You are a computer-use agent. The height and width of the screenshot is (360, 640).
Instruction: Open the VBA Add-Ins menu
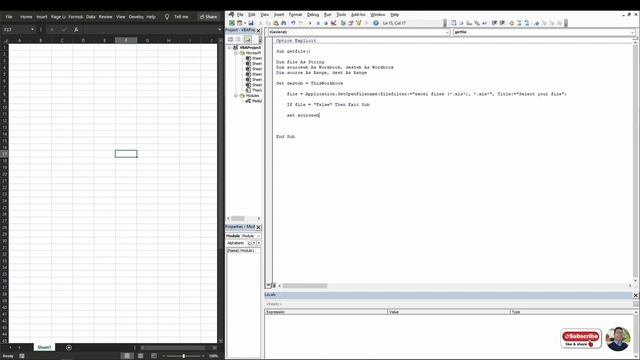point(358,15)
